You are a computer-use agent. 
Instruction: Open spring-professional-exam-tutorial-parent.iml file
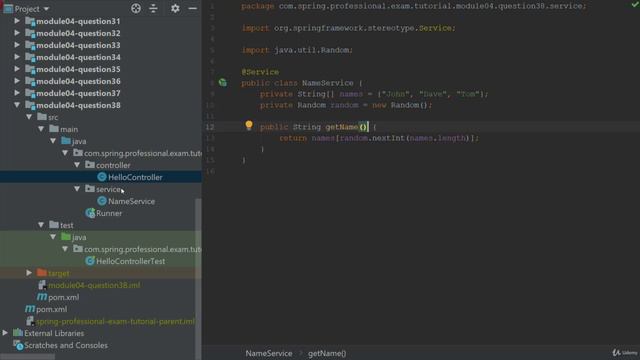pos(116,321)
